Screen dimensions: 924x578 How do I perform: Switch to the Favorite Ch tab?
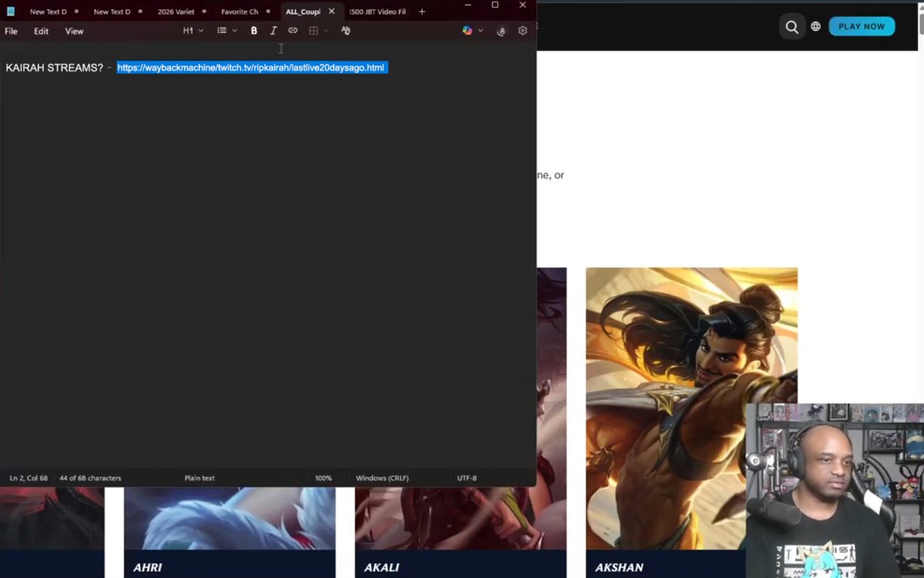(x=239, y=12)
